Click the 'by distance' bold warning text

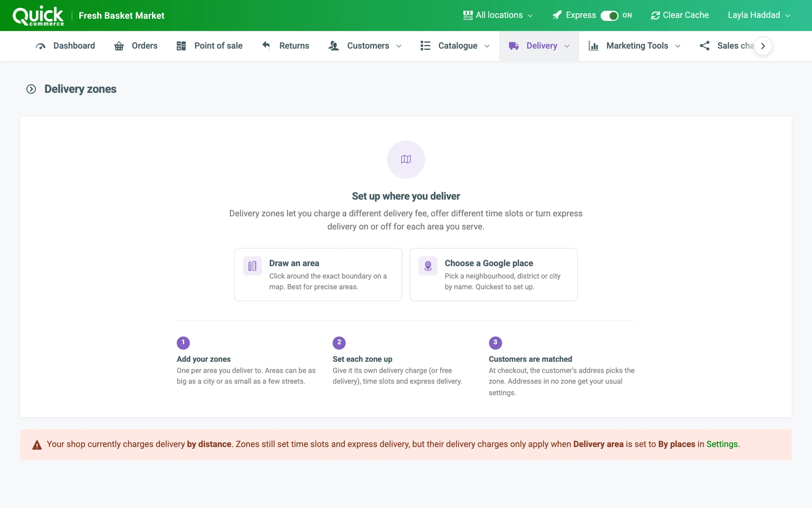(x=209, y=444)
